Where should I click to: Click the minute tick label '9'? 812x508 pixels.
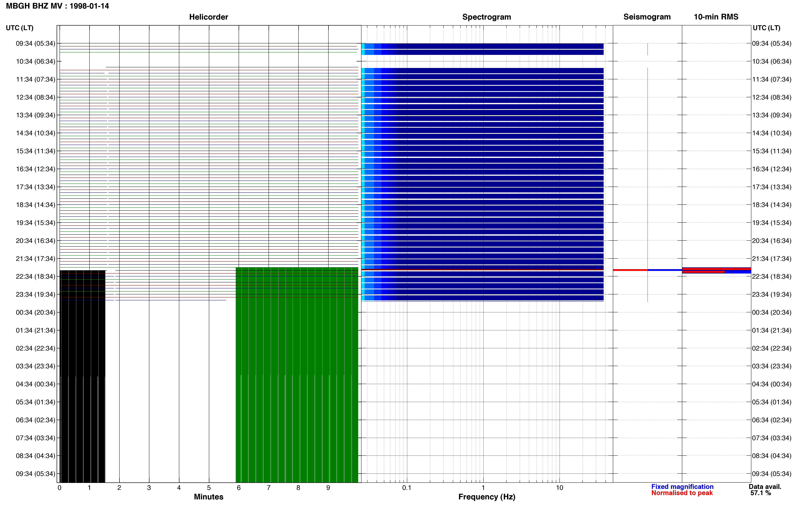point(328,488)
